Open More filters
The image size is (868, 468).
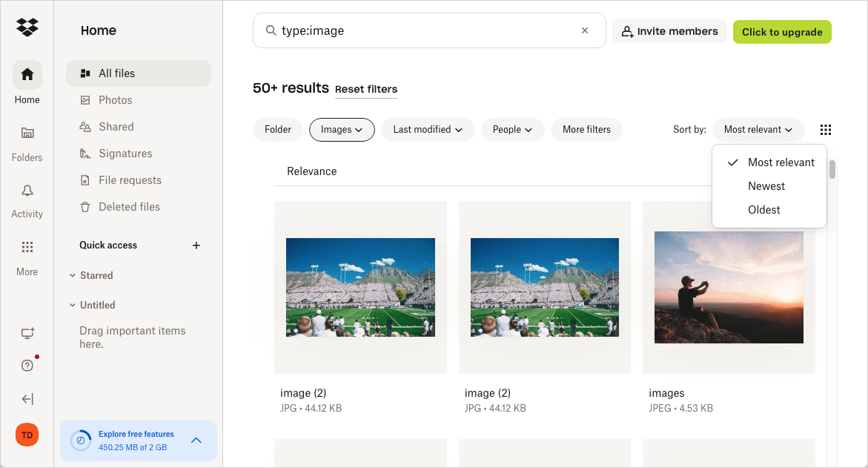point(586,130)
